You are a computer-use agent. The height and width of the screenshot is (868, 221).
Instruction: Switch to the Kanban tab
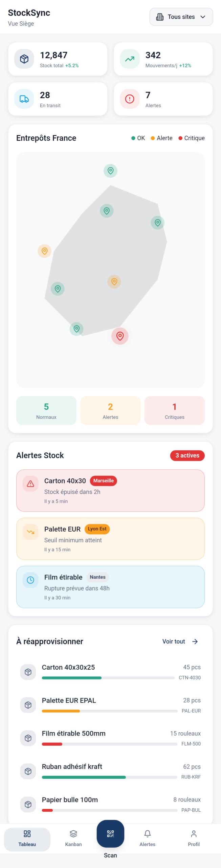[x=73, y=838]
